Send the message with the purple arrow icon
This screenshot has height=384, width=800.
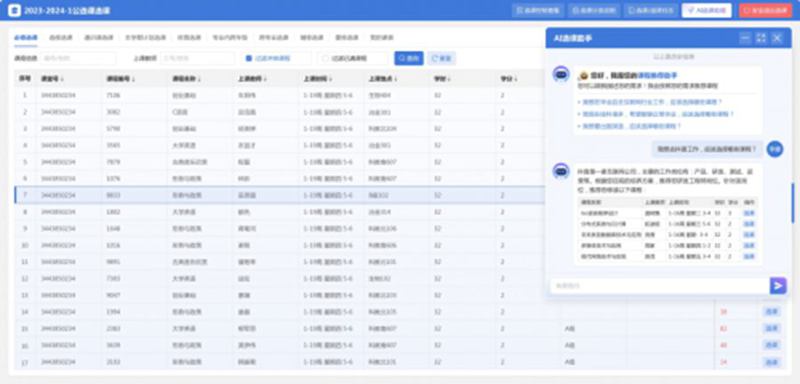pos(778,286)
